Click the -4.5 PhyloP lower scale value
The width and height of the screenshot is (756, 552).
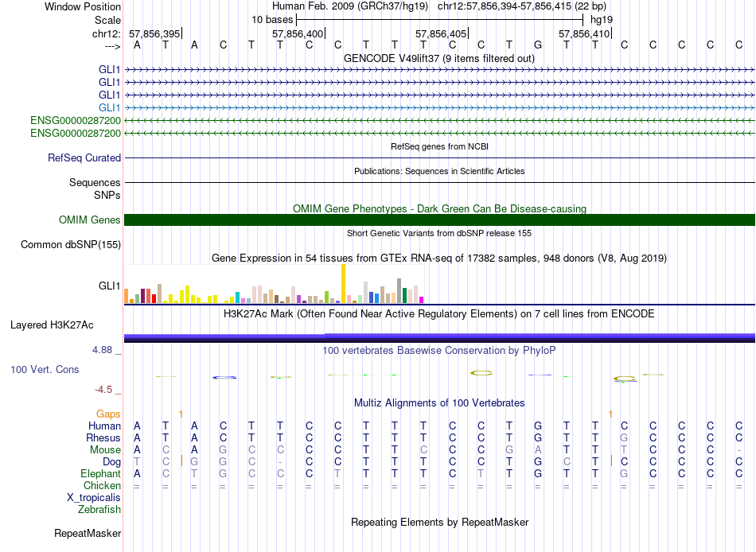click(103, 390)
